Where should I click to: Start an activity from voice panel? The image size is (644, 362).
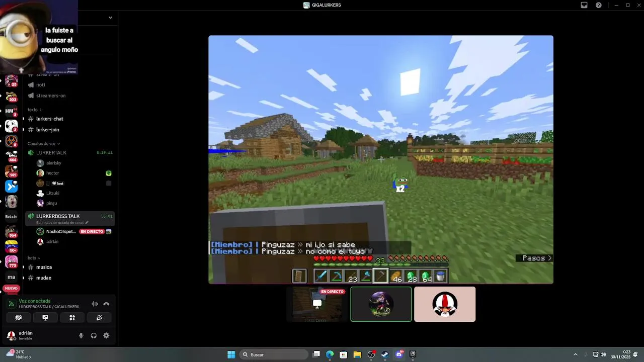(x=72, y=317)
